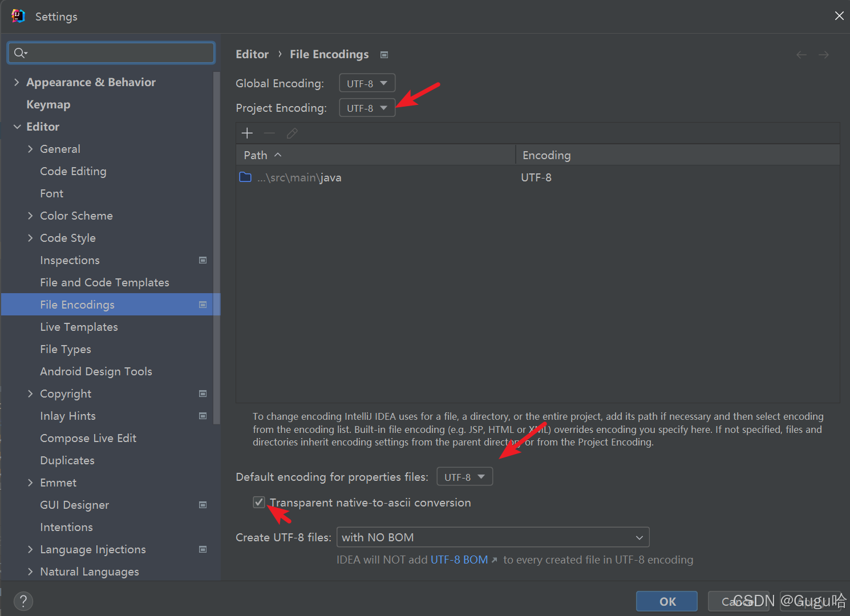Open help via the question mark icon
This screenshot has height=616, width=850.
pos(23,601)
